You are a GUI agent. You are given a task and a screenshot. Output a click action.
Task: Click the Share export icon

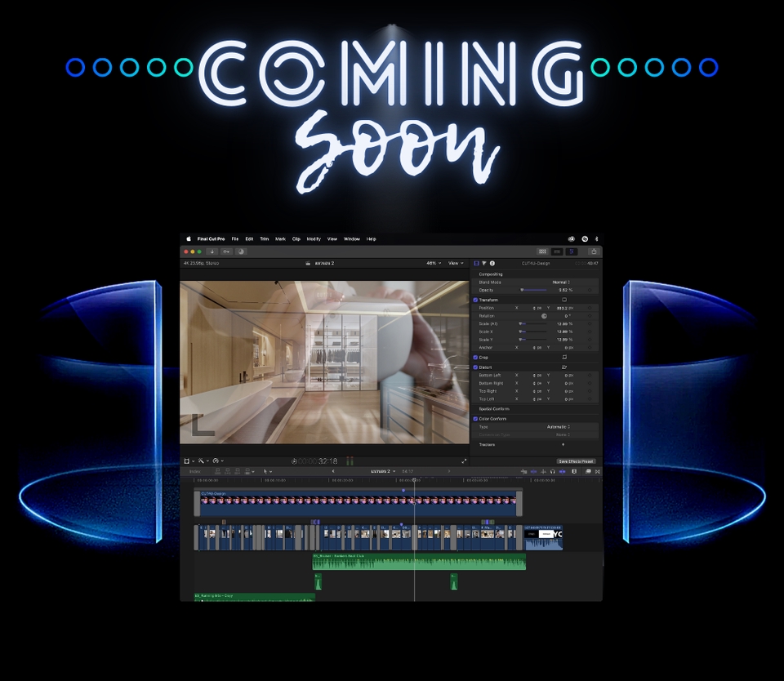(x=594, y=251)
